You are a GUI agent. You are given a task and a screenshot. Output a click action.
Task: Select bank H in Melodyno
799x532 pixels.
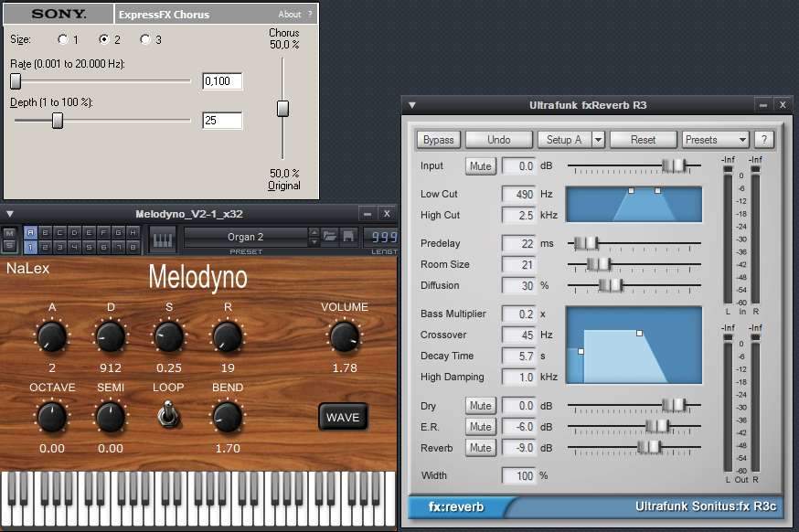[x=133, y=232]
